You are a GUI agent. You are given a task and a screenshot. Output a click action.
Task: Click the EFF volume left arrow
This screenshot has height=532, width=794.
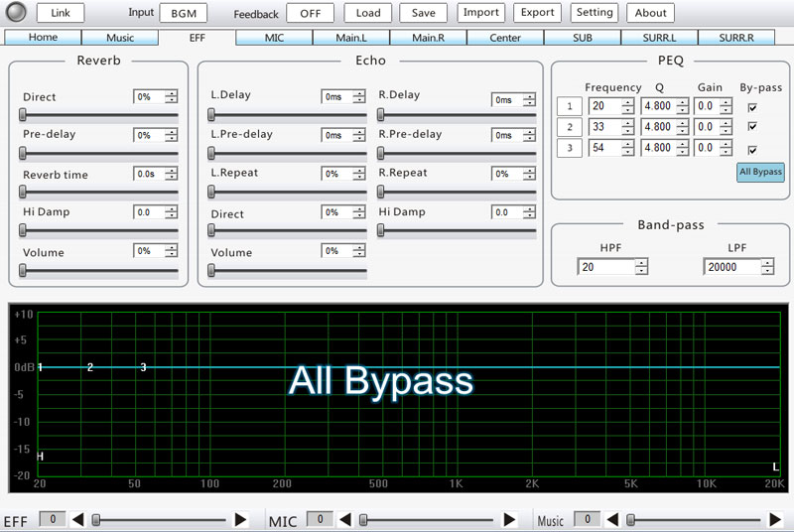click(x=79, y=519)
